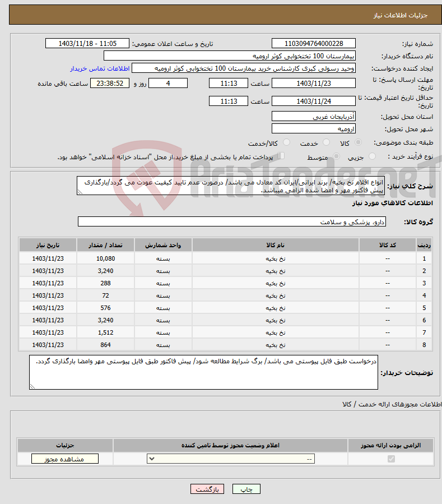Click the announcement date field 1403/11/18 - 11:05
The image size is (442, 504).
[87, 43]
